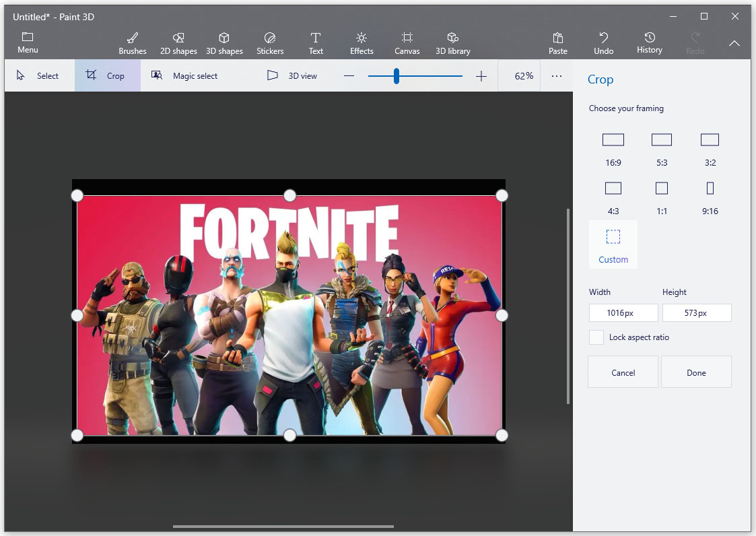Activate Magic select tool

pyautogui.click(x=184, y=76)
